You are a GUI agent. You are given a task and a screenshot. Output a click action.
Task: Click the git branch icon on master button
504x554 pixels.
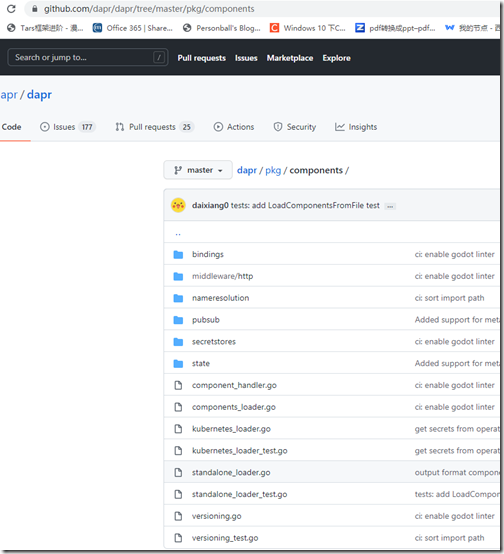[x=178, y=170]
